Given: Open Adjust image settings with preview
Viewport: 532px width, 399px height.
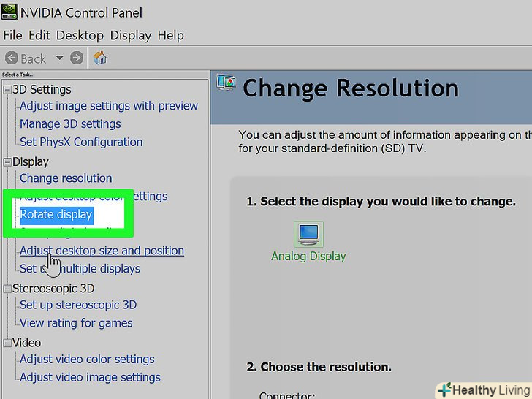Looking at the screenshot, I should point(109,106).
